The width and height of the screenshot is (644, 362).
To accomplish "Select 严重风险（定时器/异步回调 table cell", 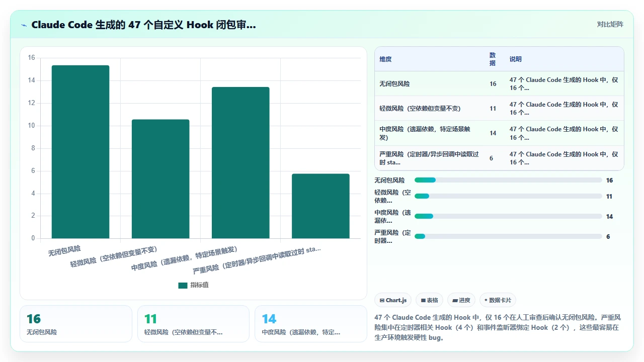I will [x=429, y=158].
